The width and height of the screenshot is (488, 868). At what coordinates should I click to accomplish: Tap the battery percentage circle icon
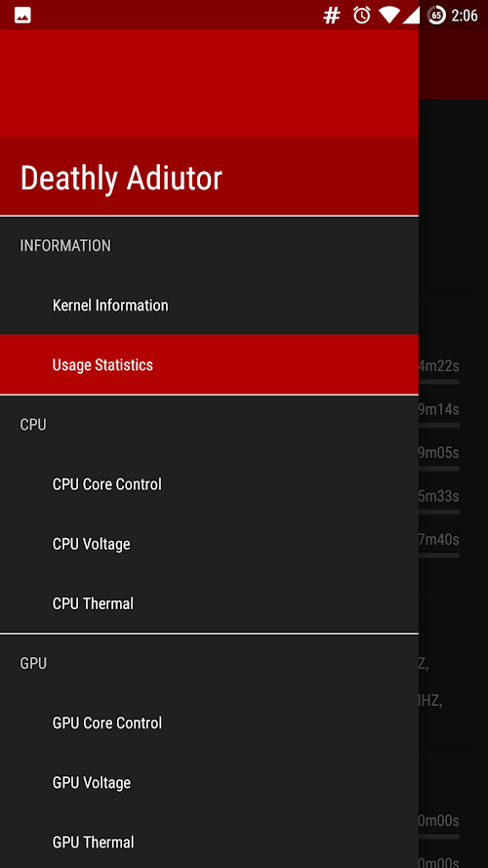coord(436,16)
